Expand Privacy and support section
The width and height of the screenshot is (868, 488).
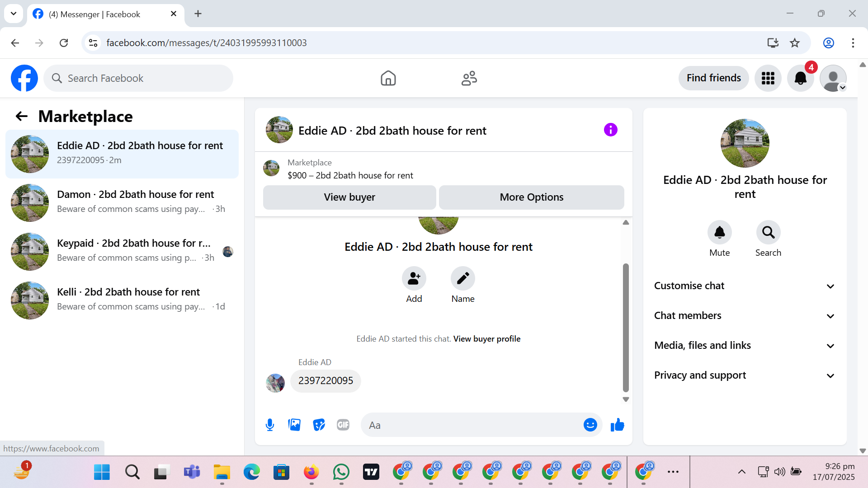click(745, 375)
